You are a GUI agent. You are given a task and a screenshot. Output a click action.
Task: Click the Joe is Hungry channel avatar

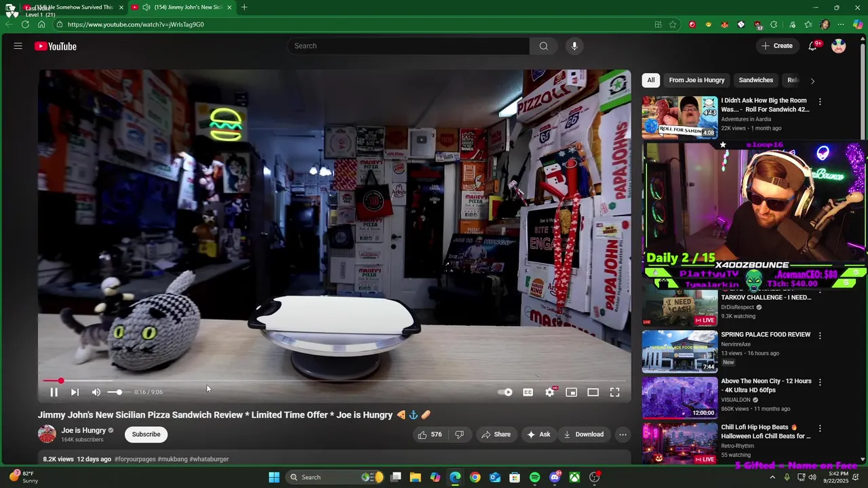[47, 434]
